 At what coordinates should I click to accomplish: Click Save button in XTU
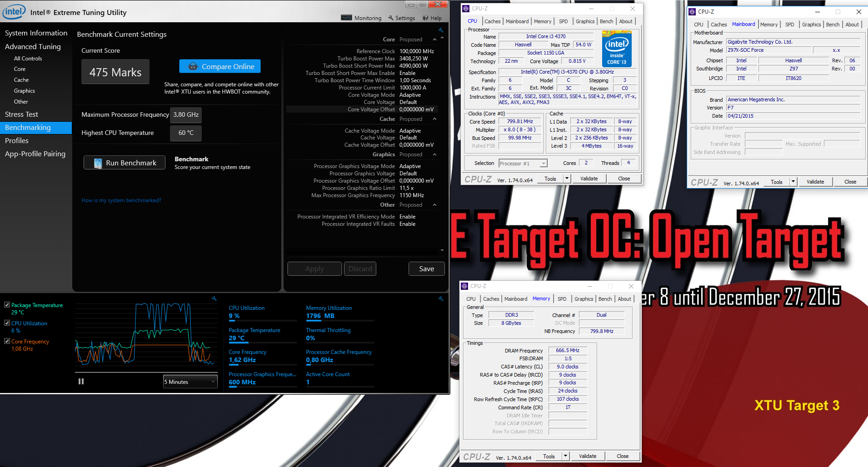point(426,269)
